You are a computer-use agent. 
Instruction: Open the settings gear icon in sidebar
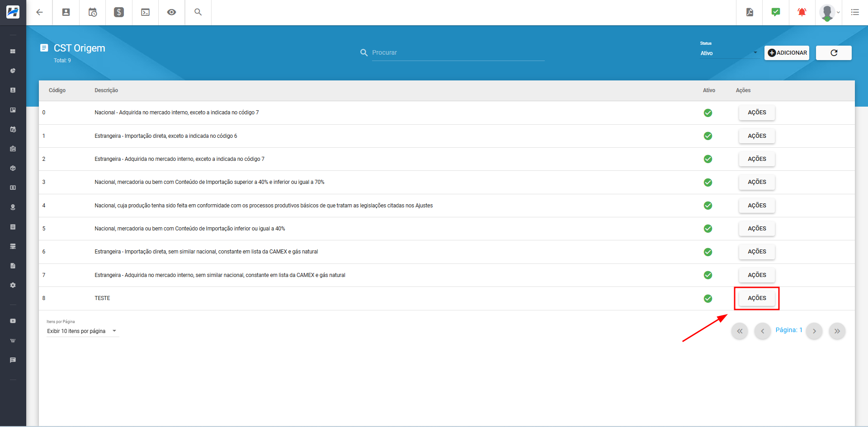pos(13,285)
